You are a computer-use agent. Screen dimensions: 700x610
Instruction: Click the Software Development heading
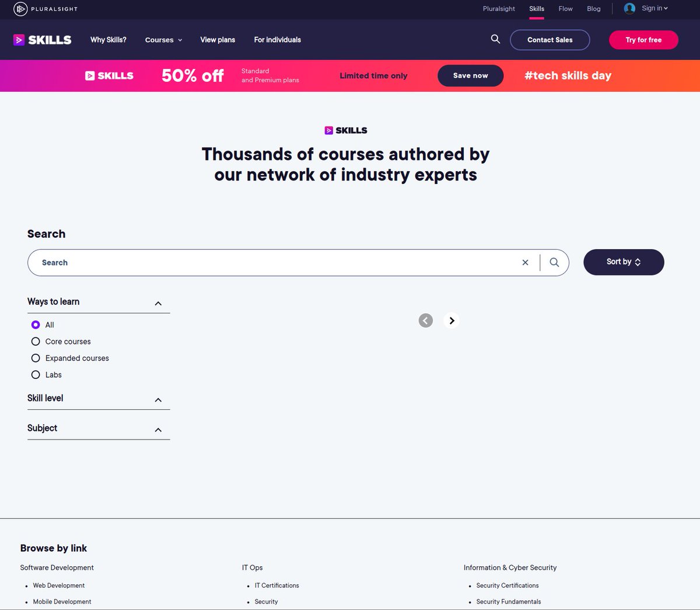coord(57,567)
